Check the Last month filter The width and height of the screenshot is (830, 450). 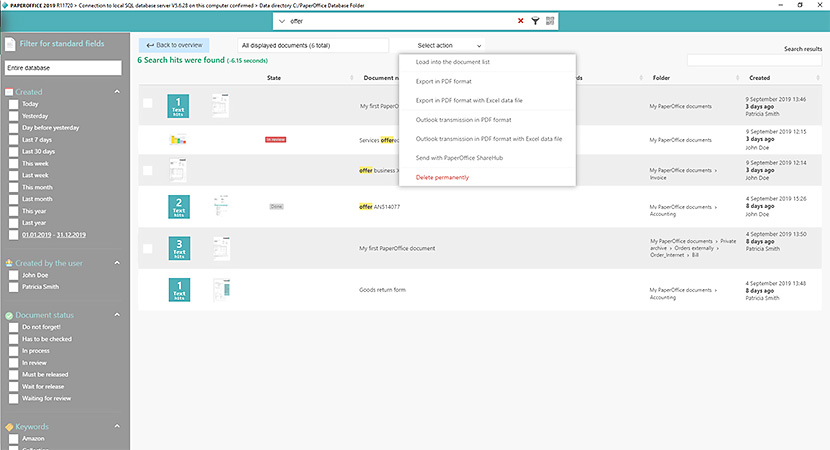pyautogui.click(x=14, y=200)
